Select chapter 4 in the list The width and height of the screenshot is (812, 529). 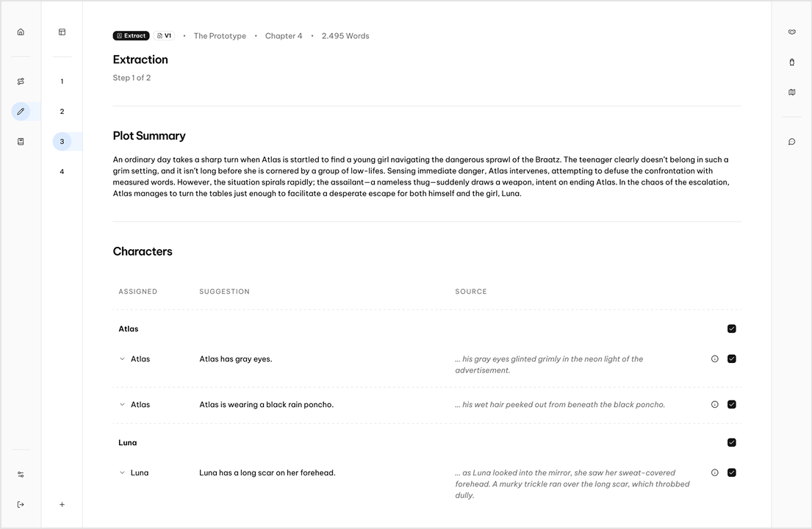tap(62, 171)
